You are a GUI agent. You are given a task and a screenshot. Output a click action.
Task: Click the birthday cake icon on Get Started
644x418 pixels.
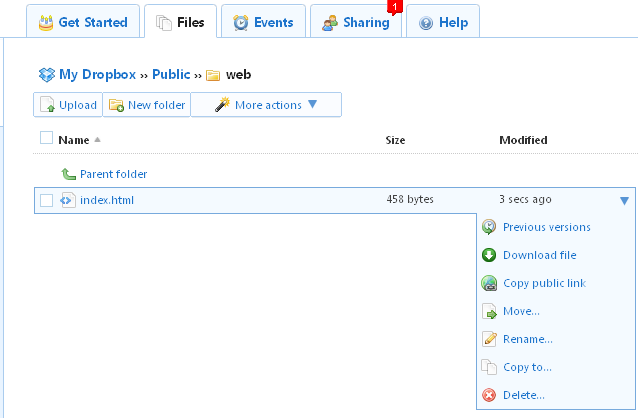point(46,23)
